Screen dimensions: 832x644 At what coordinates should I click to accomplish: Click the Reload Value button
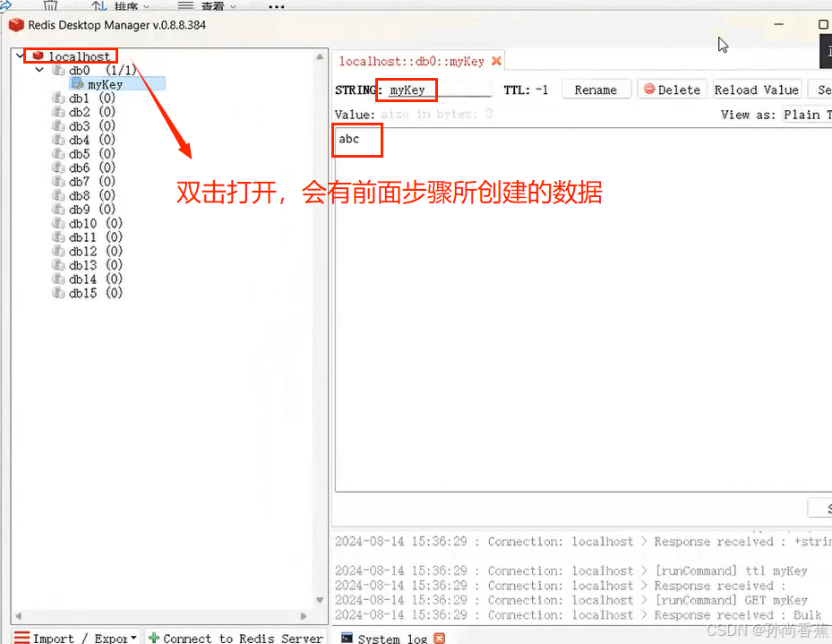pyautogui.click(x=756, y=90)
